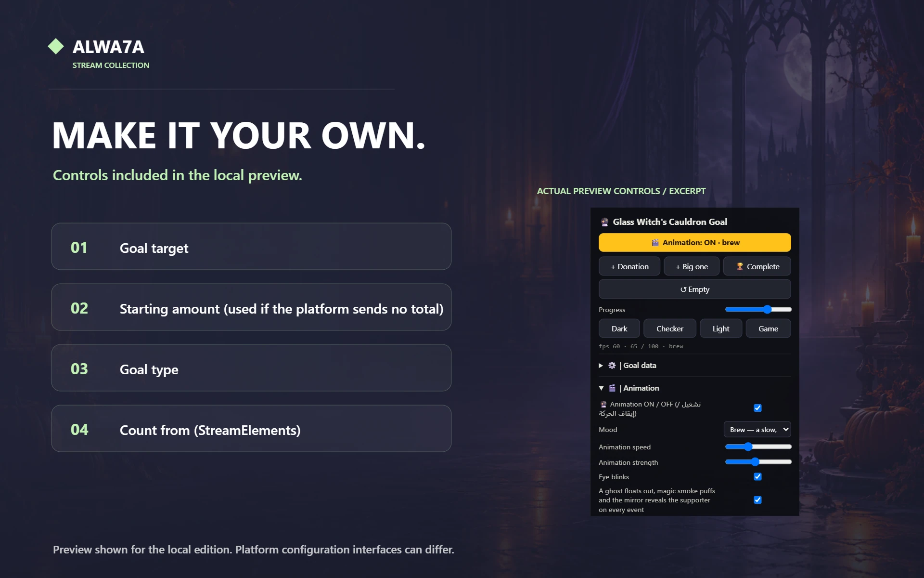
Task: Click the small icon before Animation ON / OFF
Action: tap(603, 404)
